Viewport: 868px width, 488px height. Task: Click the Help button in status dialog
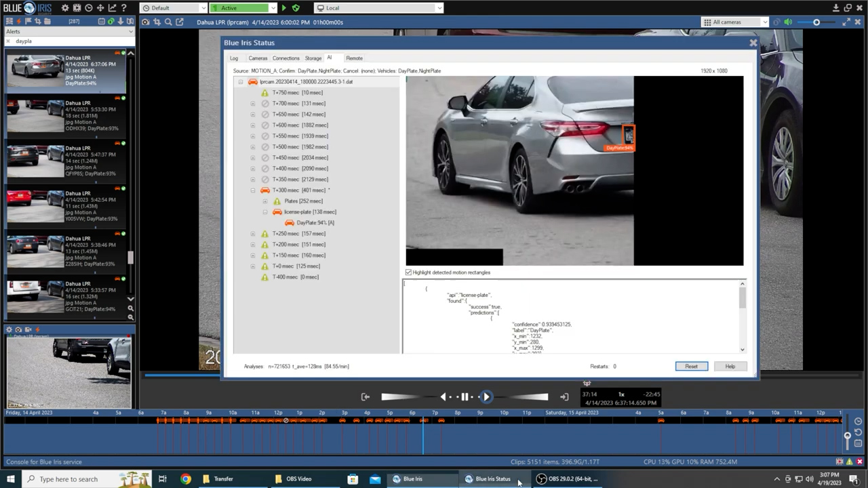(730, 366)
